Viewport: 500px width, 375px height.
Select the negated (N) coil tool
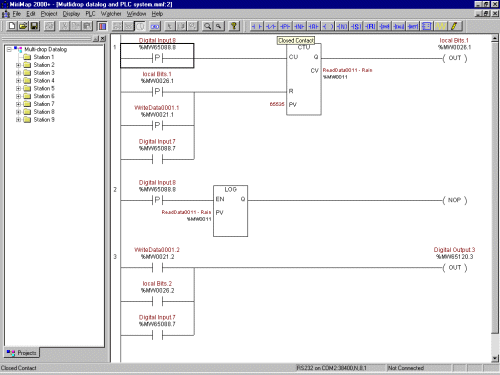(342, 26)
